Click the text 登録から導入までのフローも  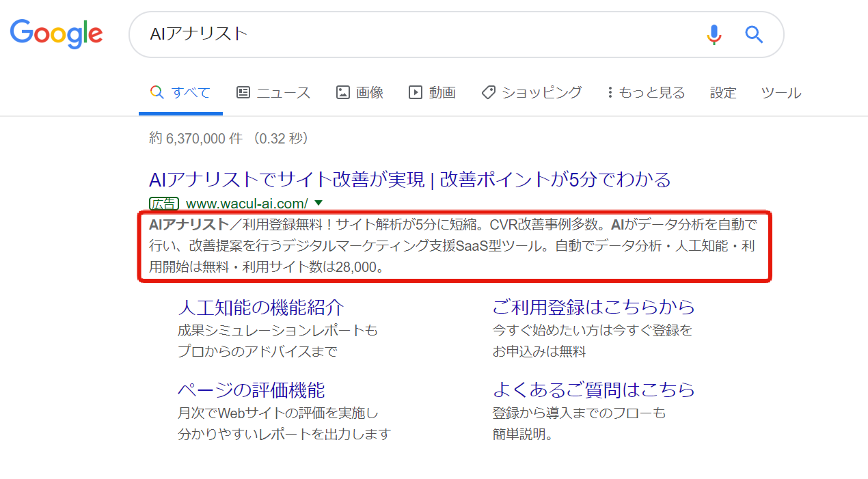579,413
